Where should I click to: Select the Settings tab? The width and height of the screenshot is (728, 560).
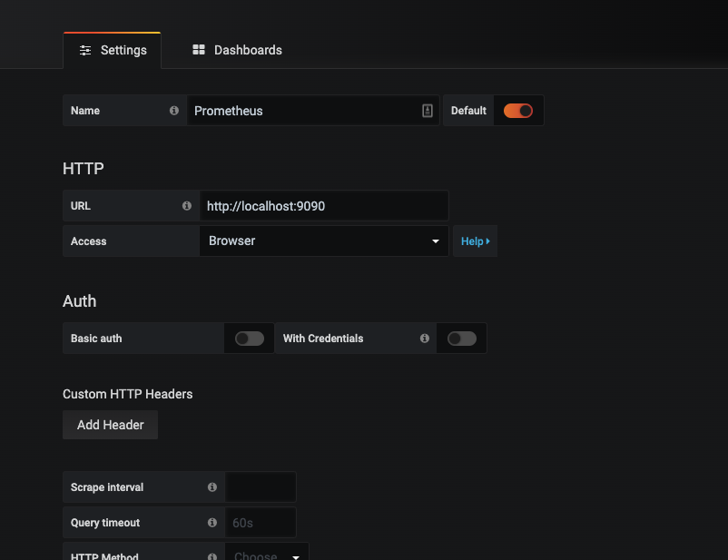coord(113,51)
